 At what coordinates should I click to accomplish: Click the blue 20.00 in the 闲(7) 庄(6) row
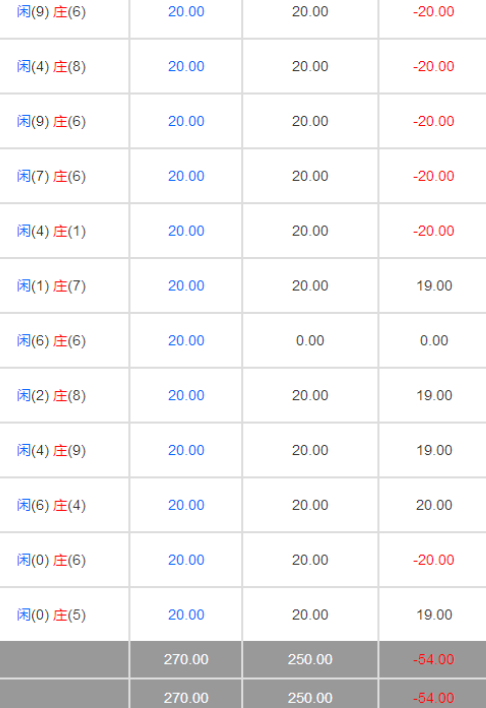[186, 176]
